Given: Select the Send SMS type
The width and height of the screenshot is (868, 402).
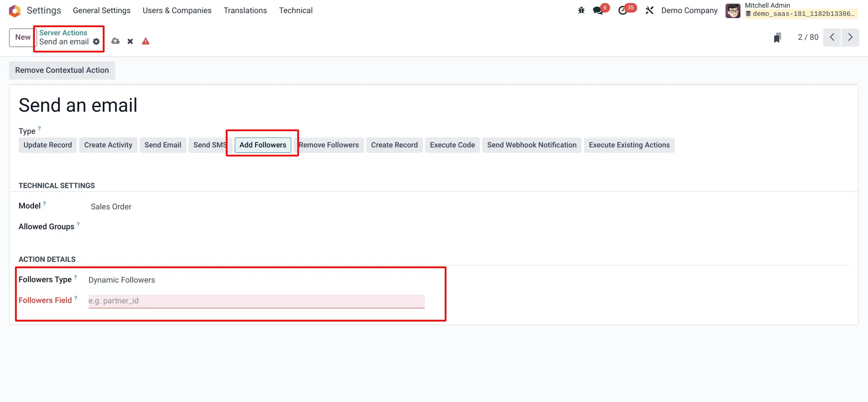Looking at the screenshot, I should coord(210,145).
